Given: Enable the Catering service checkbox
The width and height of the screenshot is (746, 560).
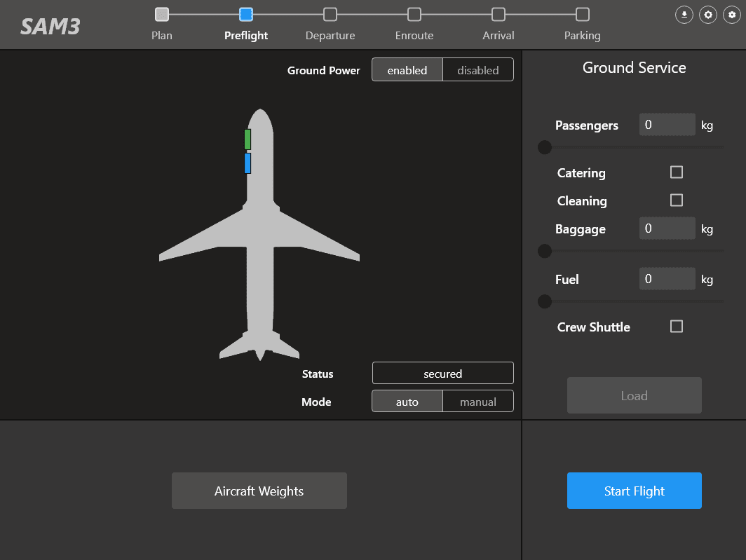Looking at the screenshot, I should (x=676, y=172).
